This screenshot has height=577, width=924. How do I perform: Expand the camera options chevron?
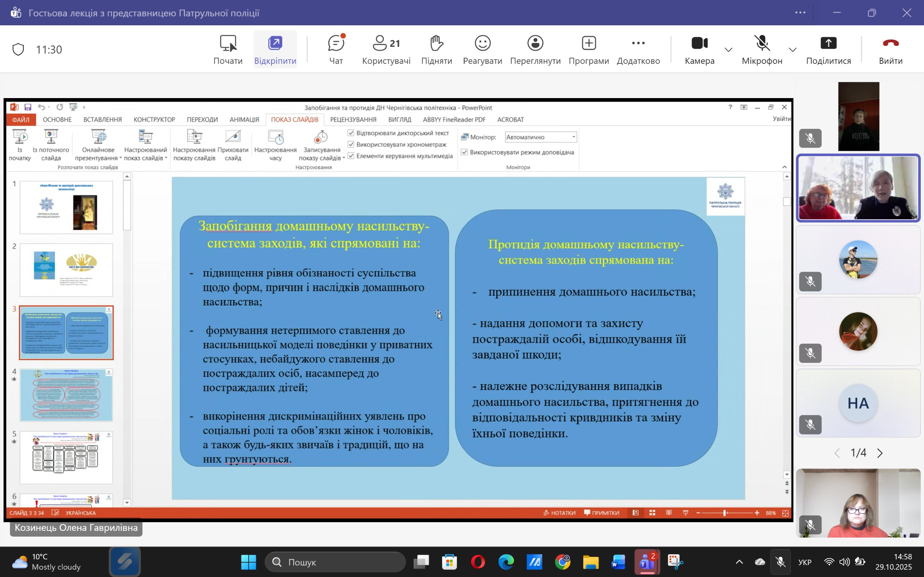pos(728,50)
